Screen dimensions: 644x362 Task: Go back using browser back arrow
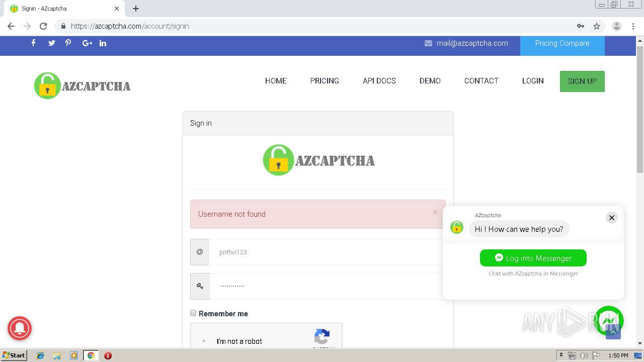point(11,26)
